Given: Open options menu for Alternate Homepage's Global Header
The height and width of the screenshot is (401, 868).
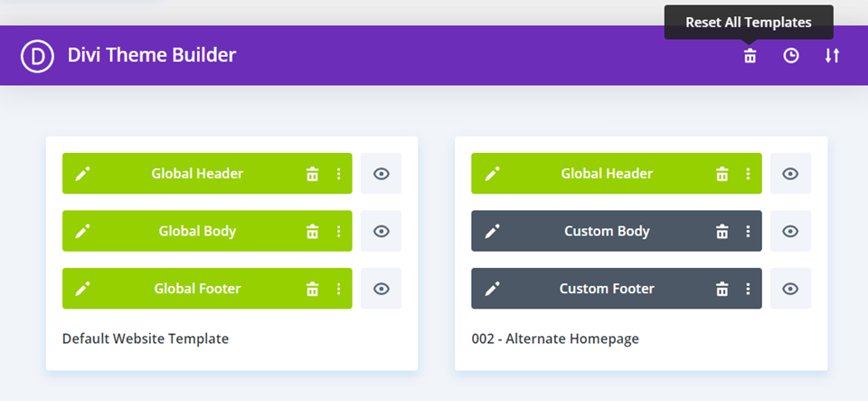Looking at the screenshot, I should coord(748,174).
